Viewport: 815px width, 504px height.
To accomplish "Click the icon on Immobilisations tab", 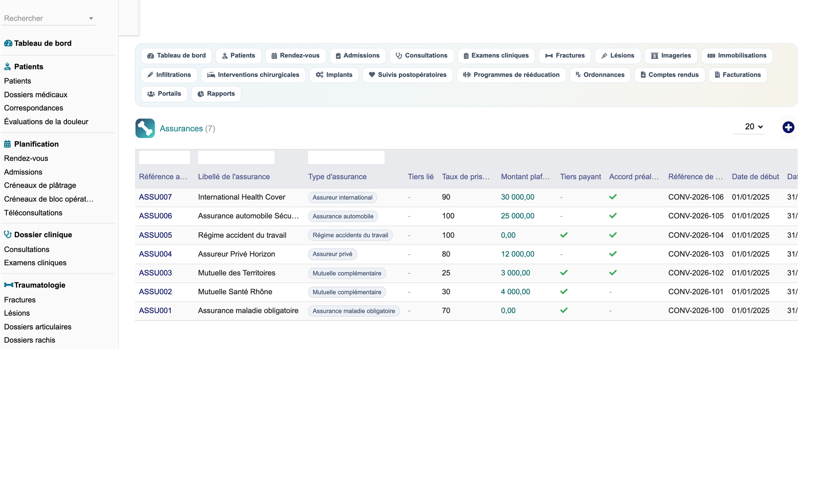I will [711, 56].
